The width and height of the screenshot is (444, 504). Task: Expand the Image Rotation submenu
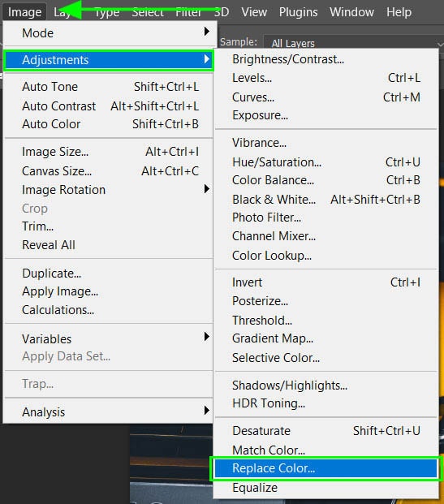[108, 190]
